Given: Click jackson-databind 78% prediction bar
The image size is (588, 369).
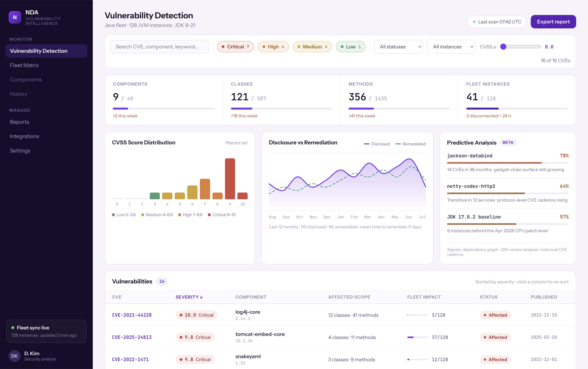Looking at the screenshot, I should tap(508, 163).
